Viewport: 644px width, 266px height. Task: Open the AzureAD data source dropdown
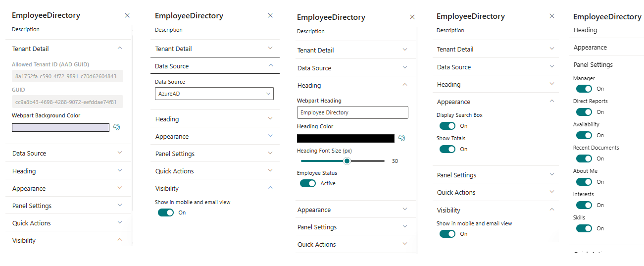click(214, 94)
